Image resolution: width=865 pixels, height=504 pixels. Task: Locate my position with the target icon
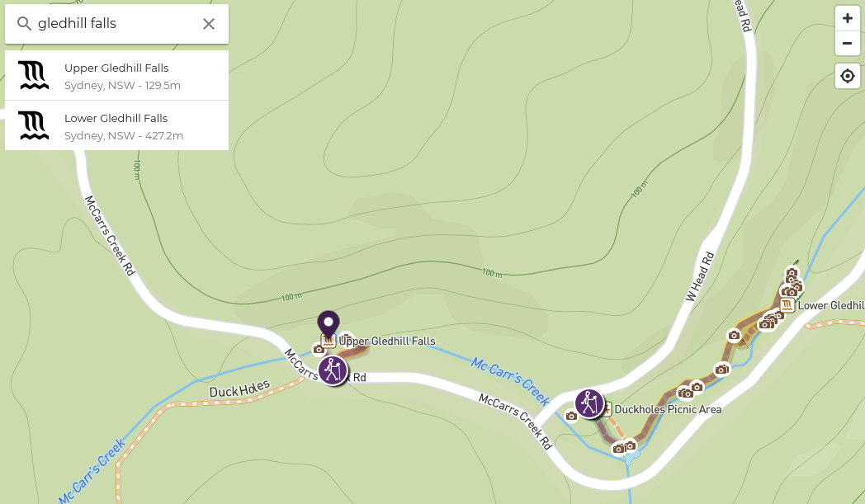848,76
